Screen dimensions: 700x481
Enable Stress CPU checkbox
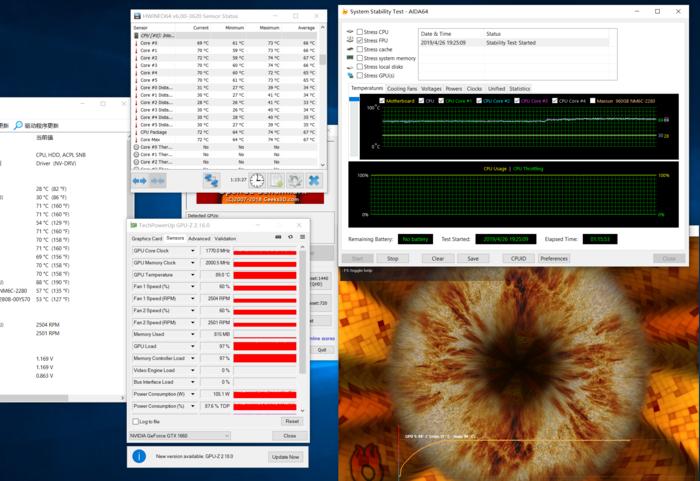(360, 32)
